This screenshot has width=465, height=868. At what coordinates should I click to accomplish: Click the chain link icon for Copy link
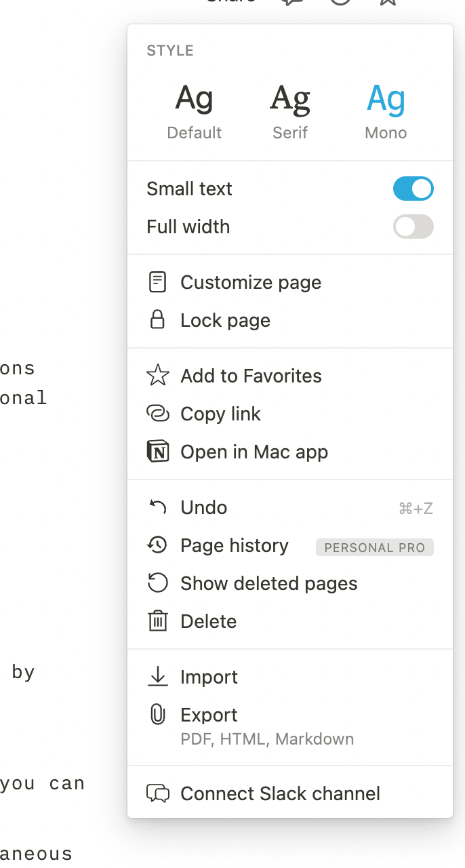(x=157, y=413)
